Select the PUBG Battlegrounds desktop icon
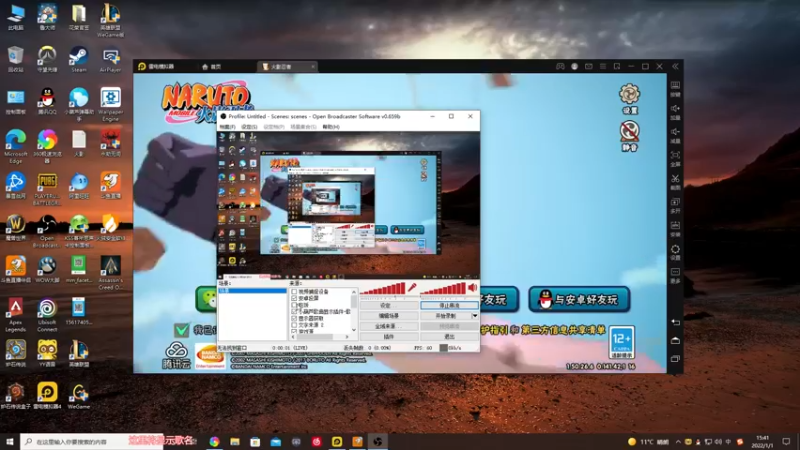The width and height of the screenshot is (800, 450). coord(47,189)
